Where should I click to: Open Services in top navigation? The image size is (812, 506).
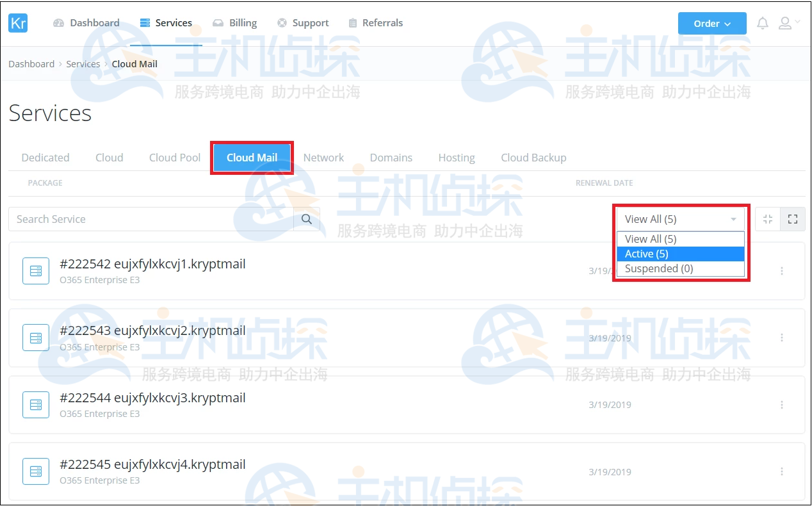click(x=166, y=23)
